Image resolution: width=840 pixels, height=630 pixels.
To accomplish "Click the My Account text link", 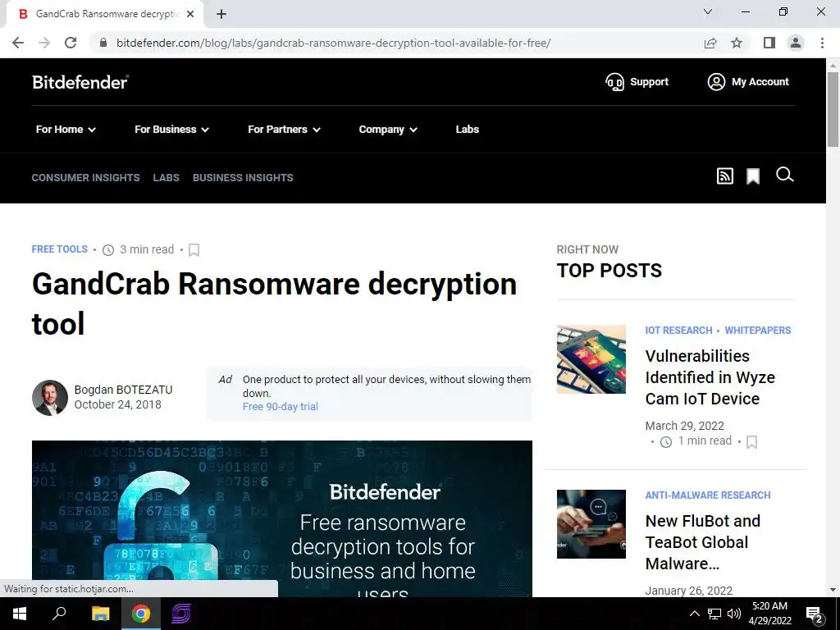I will [760, 82].
